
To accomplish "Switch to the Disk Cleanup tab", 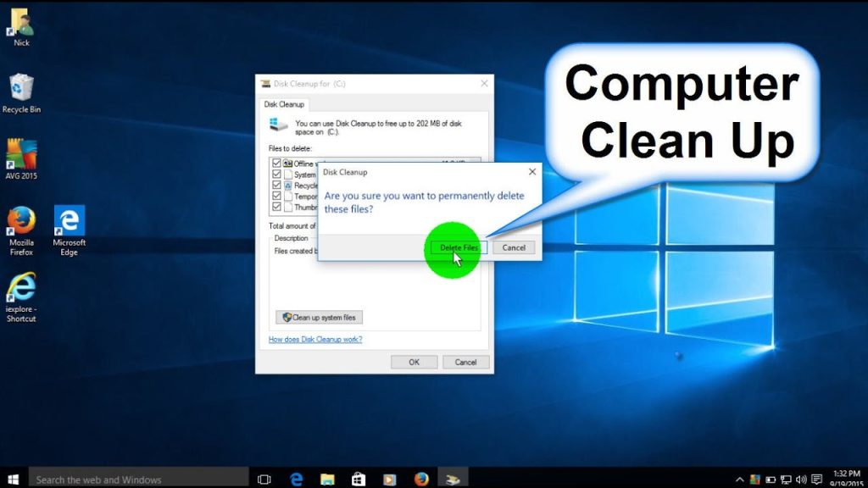I will point(284,104).
